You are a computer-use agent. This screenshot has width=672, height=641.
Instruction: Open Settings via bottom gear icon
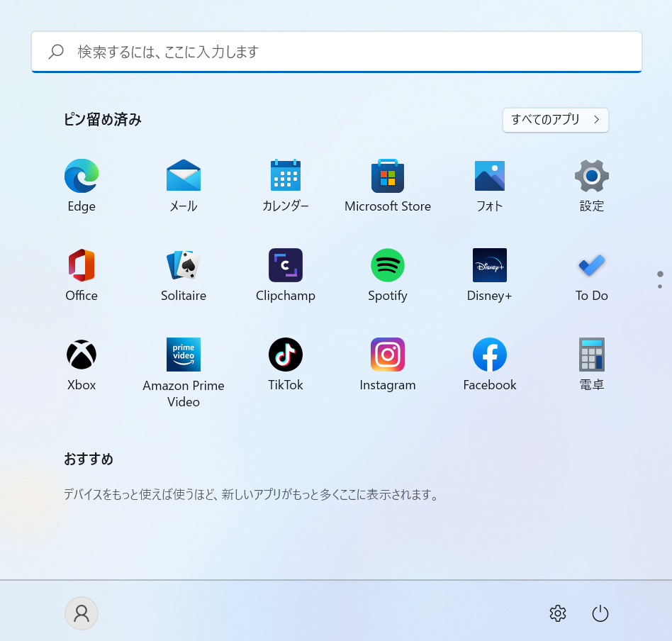pyautogui.click(x=558, y=613)
